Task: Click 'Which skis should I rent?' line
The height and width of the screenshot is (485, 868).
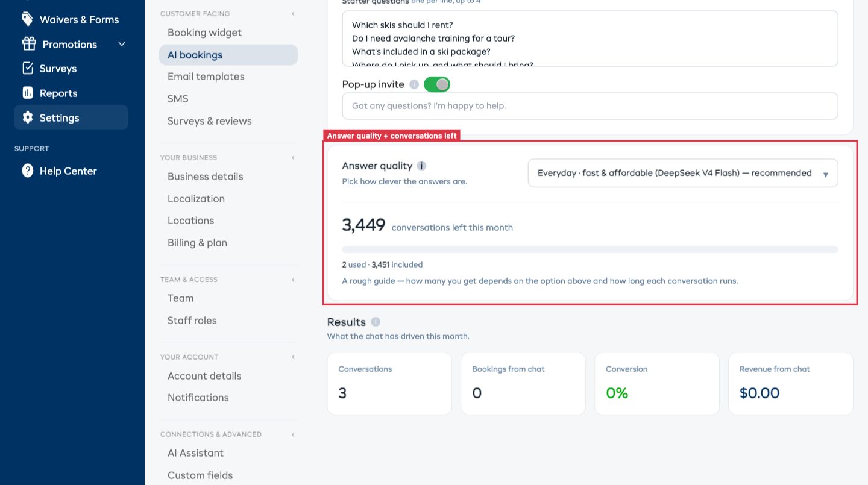Action: (402, 25)
